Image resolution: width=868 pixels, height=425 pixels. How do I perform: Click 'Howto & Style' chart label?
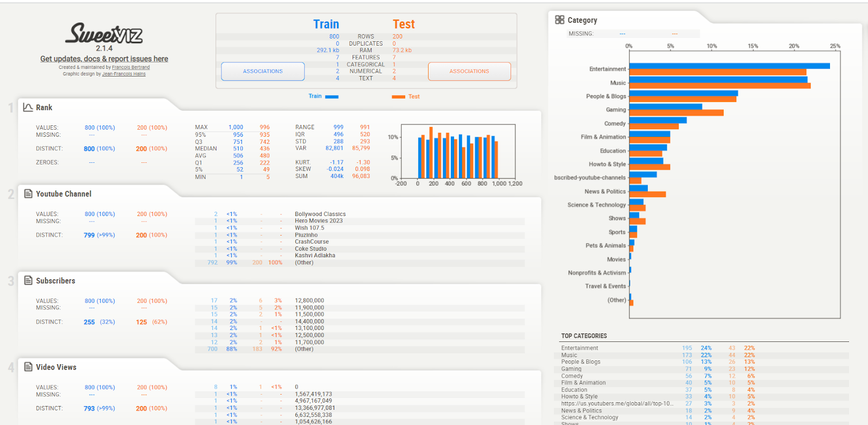point(607,164)
